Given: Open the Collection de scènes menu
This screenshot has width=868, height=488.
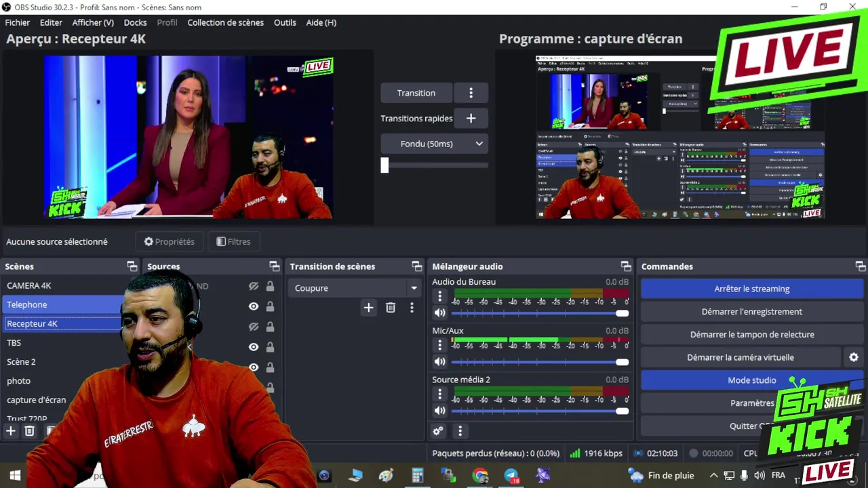Looking at the screenshot, I should click(225, 22).
